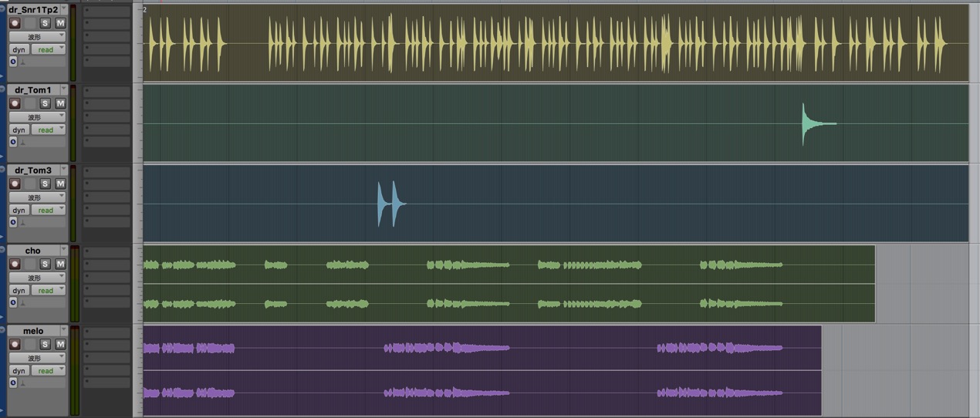Select cho track name
The width and height of the screenshot is (980, 418).
tap(33, 251)
